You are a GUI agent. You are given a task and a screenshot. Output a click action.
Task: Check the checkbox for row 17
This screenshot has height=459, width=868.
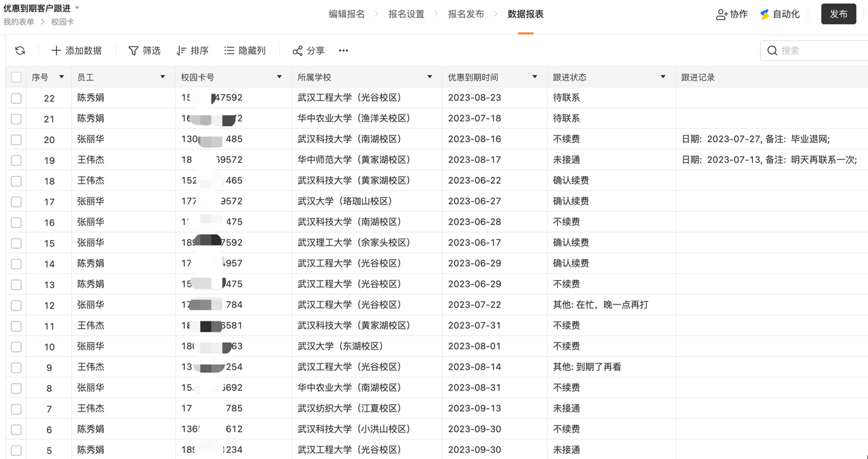pos(16,201)
